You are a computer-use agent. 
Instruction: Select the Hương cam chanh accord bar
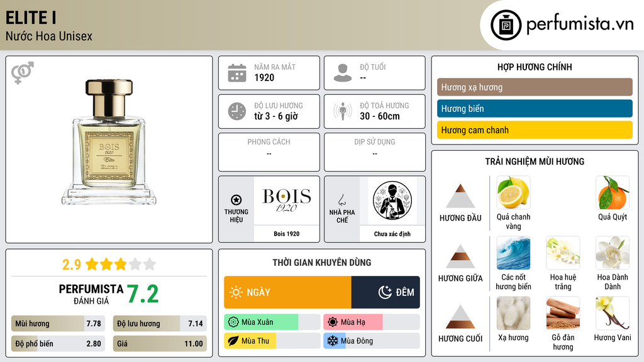[x=535, y=129]
